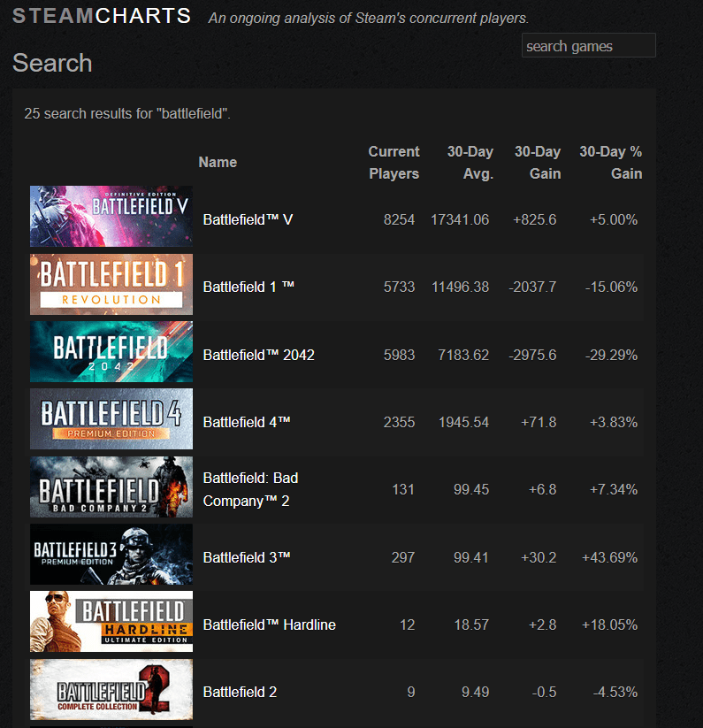Viewport: 703px width, 728px height.
Task: Select the -2975.6 gain value
Action: point(532,355)
